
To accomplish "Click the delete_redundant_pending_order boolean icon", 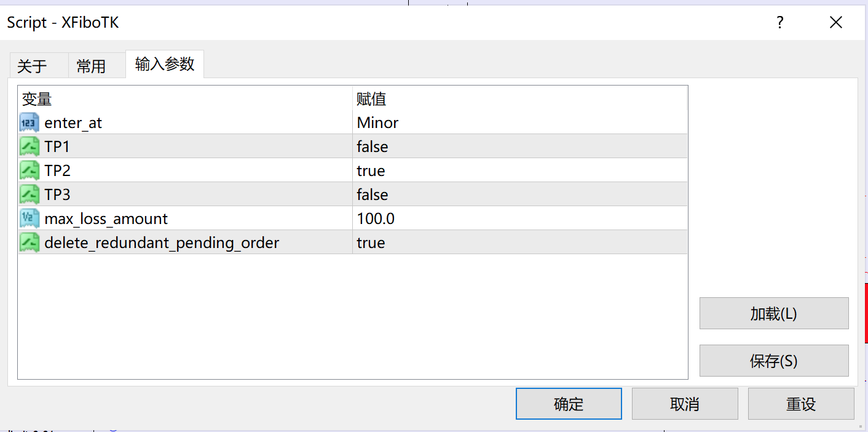I will (30, 242).
